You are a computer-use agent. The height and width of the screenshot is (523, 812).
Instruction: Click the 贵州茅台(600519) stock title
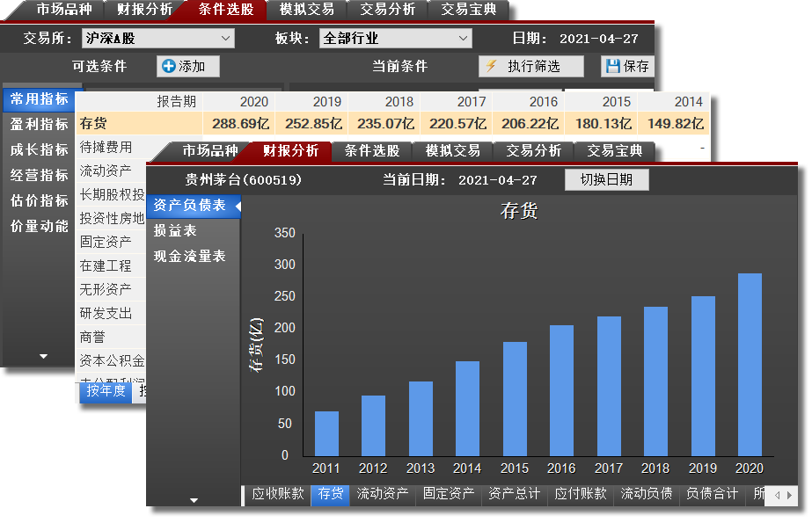244,180
